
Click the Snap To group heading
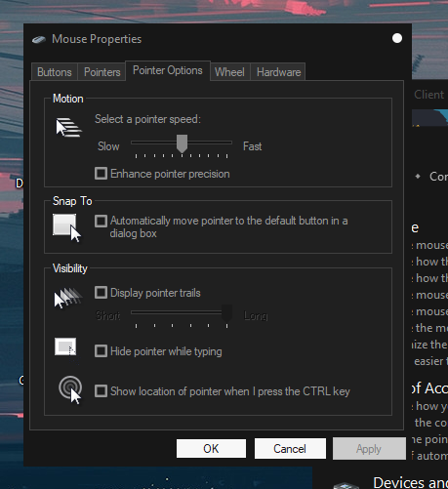72,201
